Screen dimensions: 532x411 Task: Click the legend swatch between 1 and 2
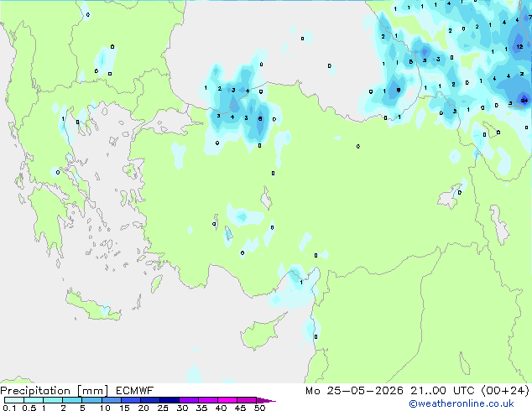(x=53, y=400)
